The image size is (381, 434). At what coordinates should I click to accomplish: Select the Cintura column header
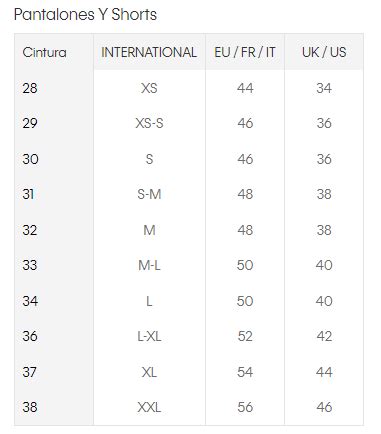coord(44,52)
